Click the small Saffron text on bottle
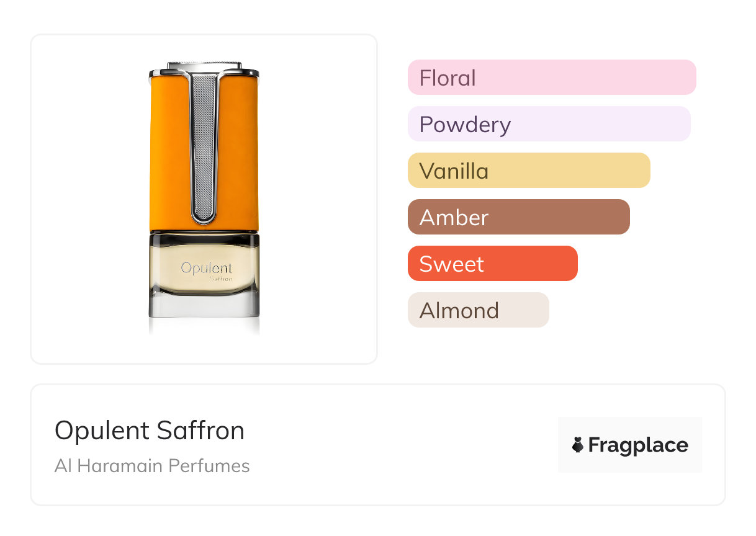 [220, 279]
